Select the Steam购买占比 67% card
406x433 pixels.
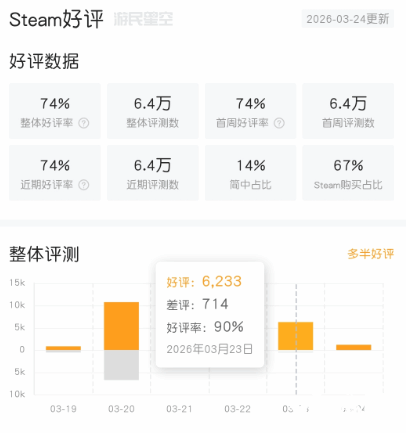[x=348, y=173]
